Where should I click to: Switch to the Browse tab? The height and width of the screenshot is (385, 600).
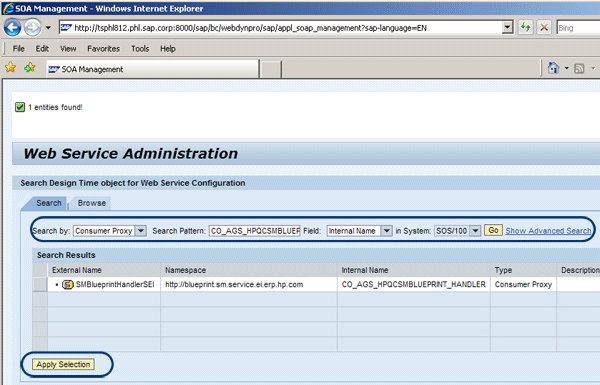coord(91,203)
